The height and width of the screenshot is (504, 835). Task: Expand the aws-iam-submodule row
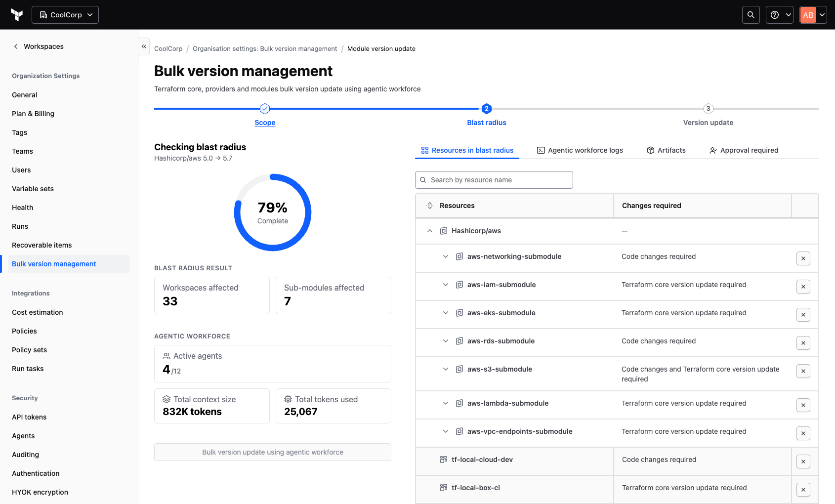pos(446,285)
